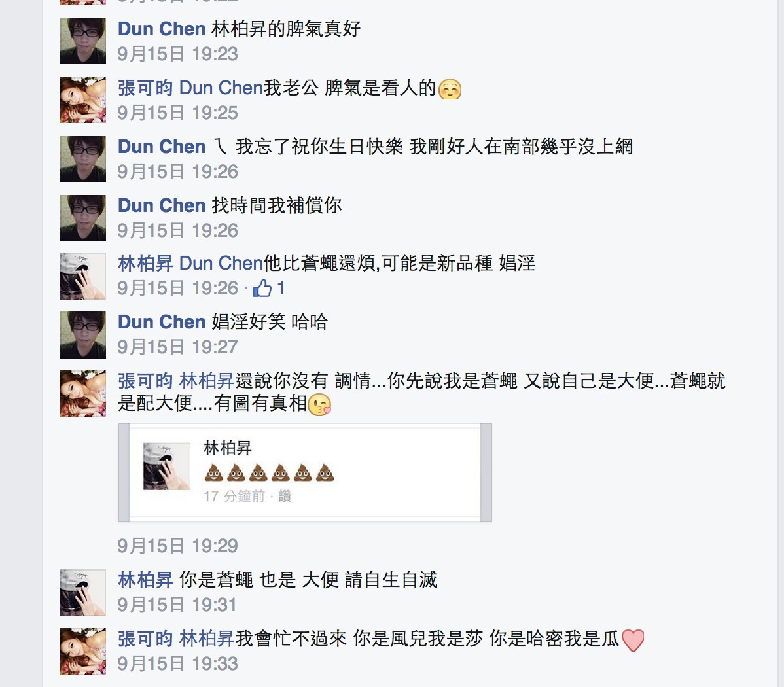Click the embedded poop emoji post screenshot
Image resolution: width=784 pixels, height=687 pixels.
[x=305, y=472]
